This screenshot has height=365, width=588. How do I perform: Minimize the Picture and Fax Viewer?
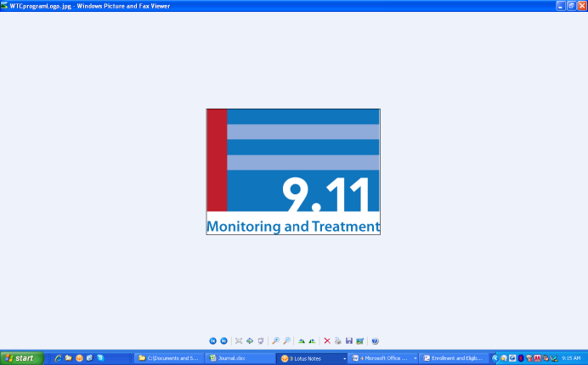pos(560,6)
